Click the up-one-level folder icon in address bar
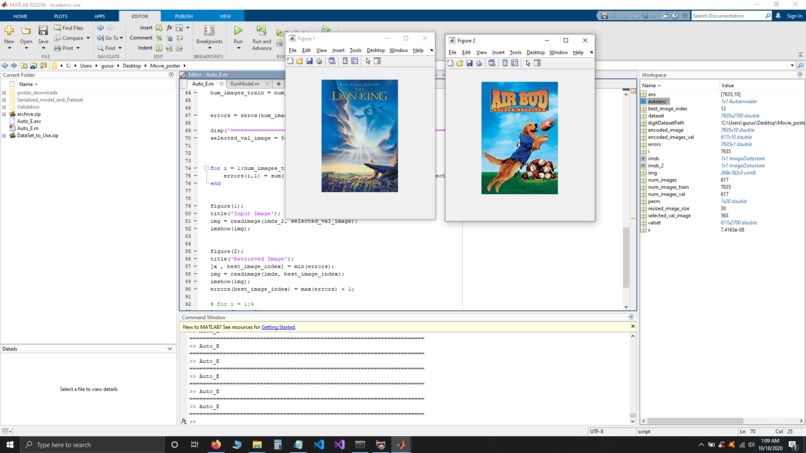This screenshot has height=453, width=806. point(24,66)
